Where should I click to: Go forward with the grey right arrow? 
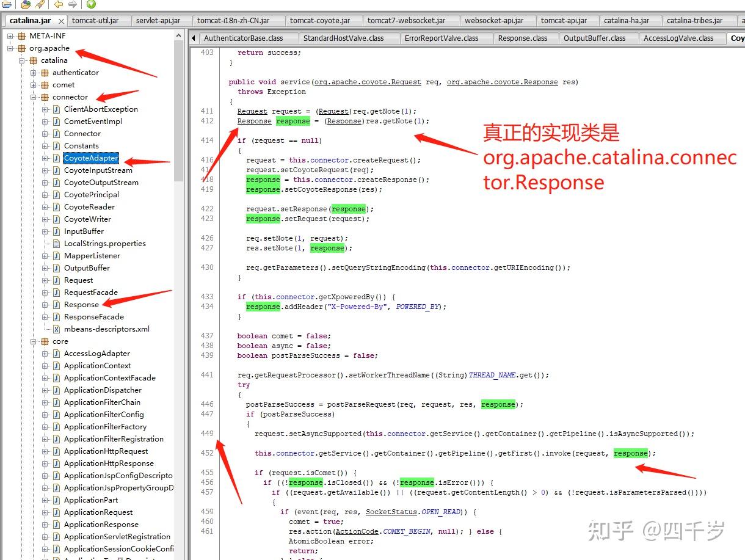point(72,5)
